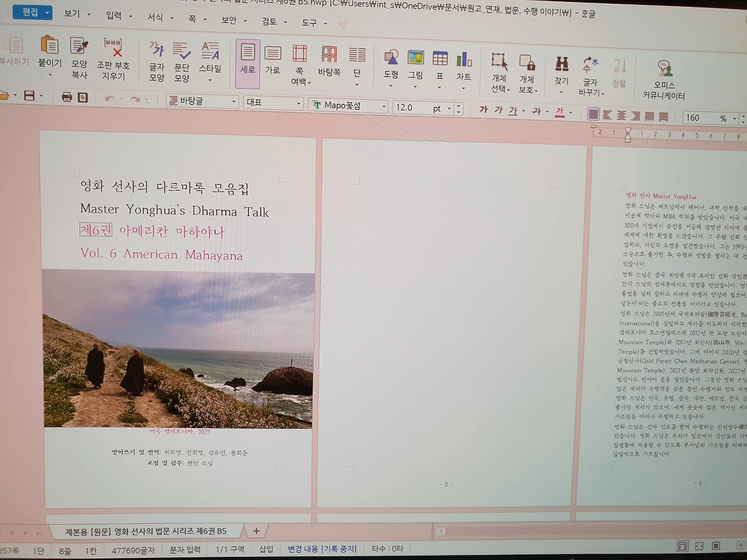Open the 서식 menu

[155, 17]
